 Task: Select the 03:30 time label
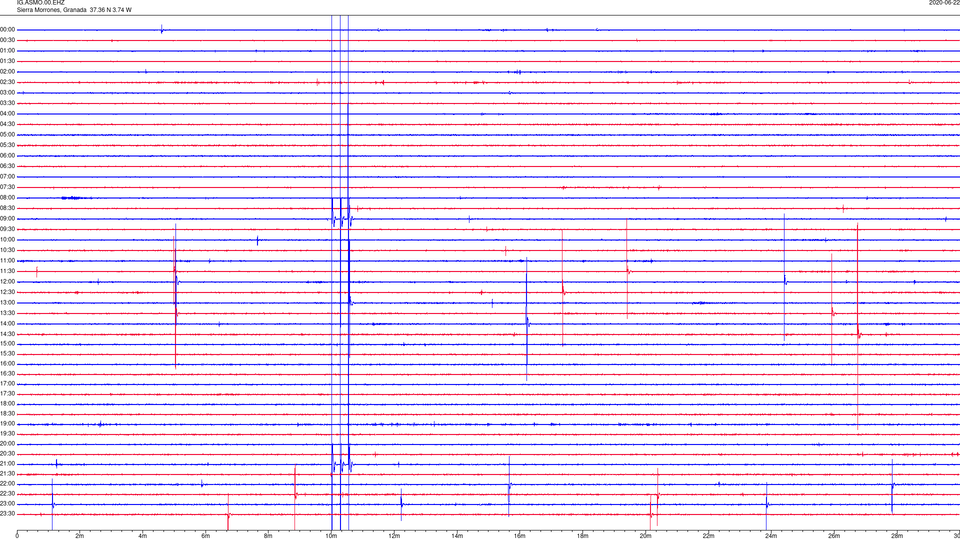[8, 103]
